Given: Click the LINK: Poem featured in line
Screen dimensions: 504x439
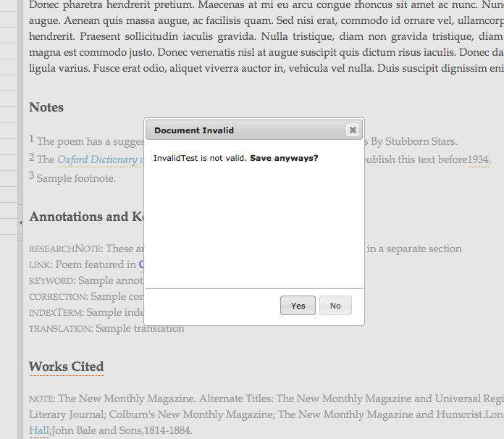Looking at the screenshot, I should click(86, 264).
